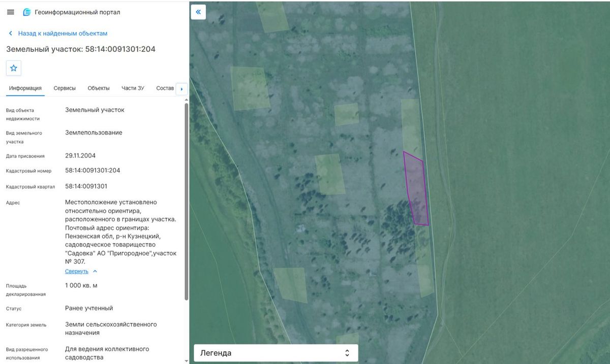Click the Геоинформационный портал logo icon
Screen dimensions: 610x364
[x=27, y=12]
